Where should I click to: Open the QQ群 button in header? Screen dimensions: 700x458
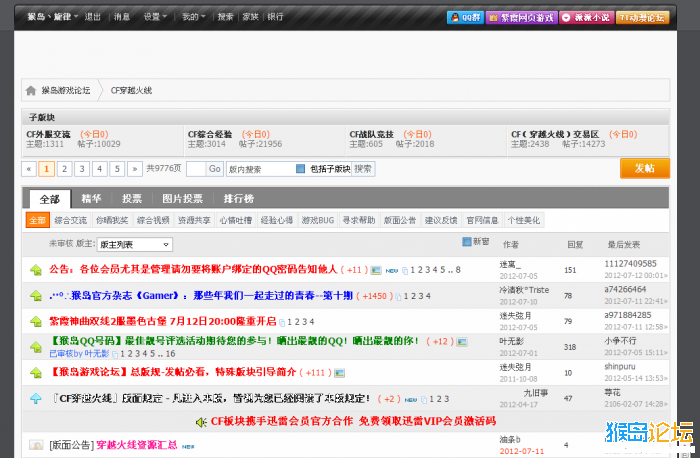pos(465,17)
